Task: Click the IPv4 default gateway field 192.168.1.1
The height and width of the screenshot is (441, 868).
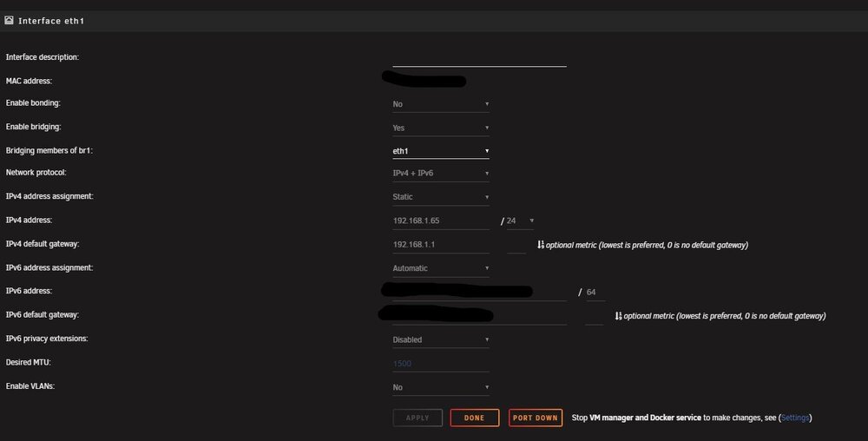Action: coord(441,245)
